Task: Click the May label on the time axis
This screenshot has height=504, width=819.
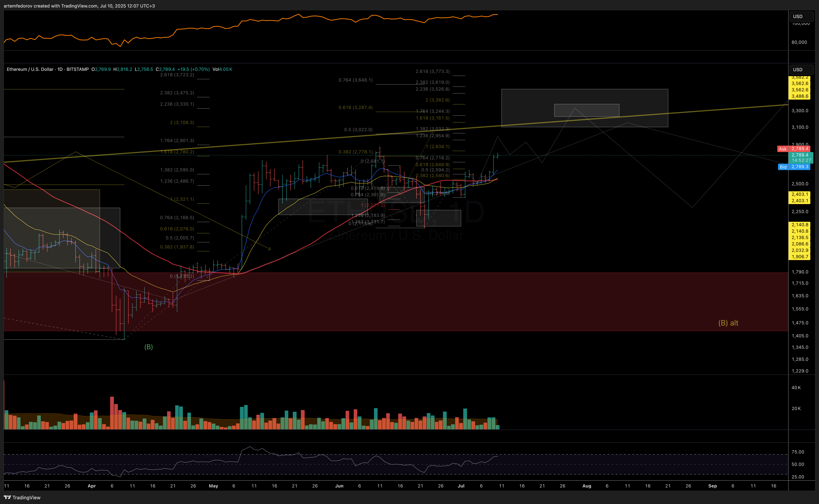Action: (x=213, y=486)
